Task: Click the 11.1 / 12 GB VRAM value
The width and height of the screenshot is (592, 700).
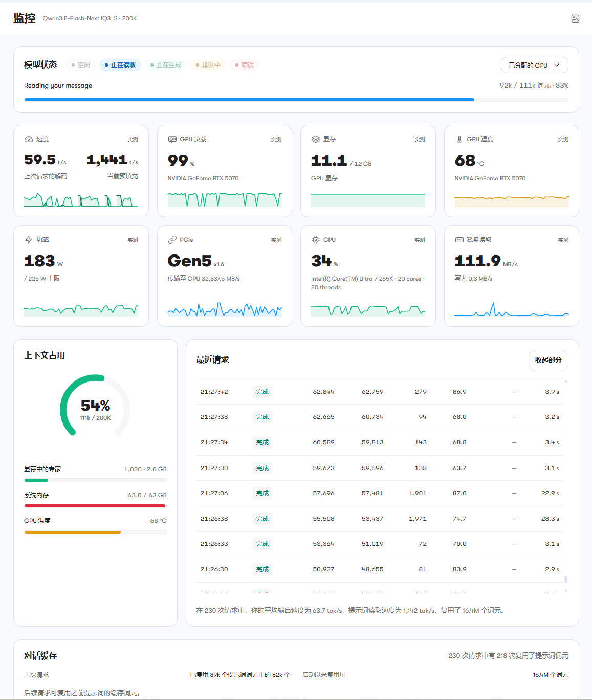Action: tap(341, 161)
